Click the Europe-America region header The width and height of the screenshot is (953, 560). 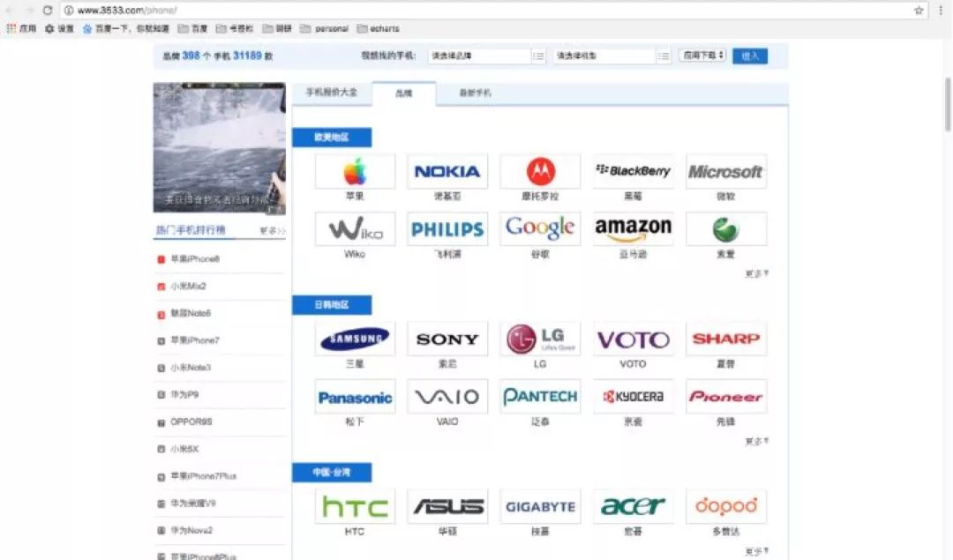(332, 138)
